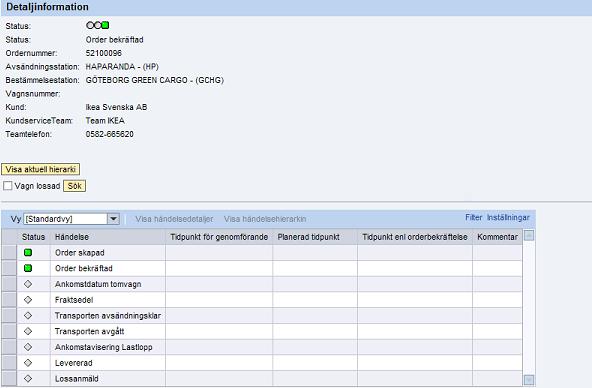Click diamond status icon for Levererad
The height and width of the screenshot is (388, 592).
28,363
